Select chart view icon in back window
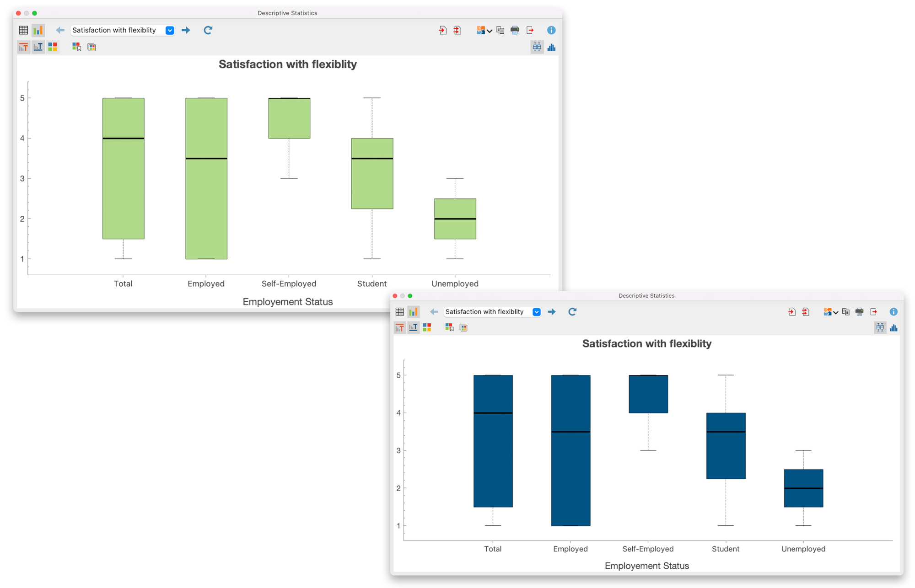Viewport: 915px width, 588px height. click(38, 30)
